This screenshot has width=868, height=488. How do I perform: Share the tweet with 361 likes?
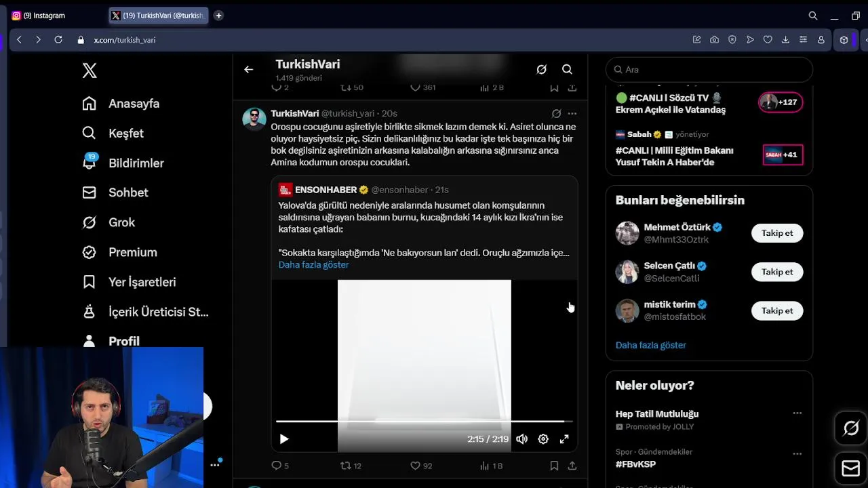(572, 87)
